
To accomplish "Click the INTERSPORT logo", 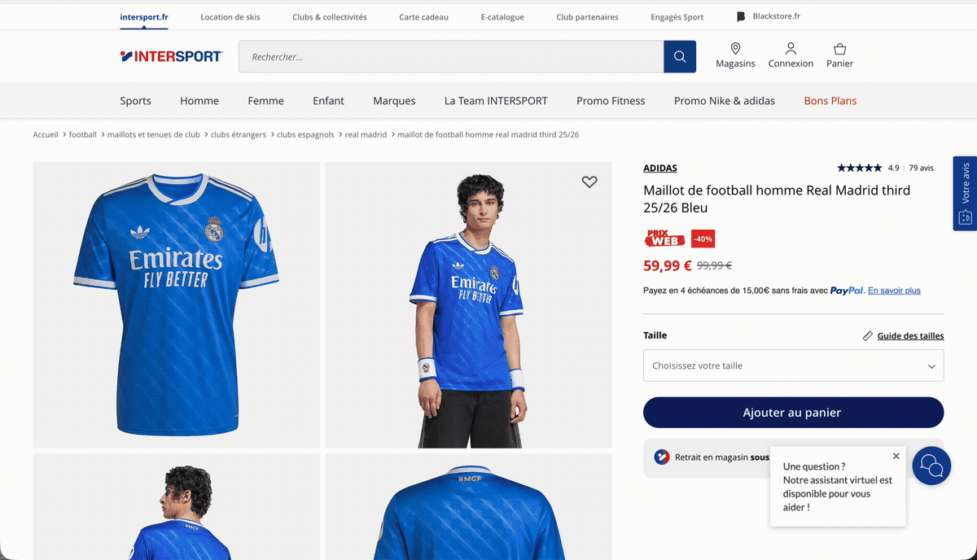I will [x=171, y=56].
